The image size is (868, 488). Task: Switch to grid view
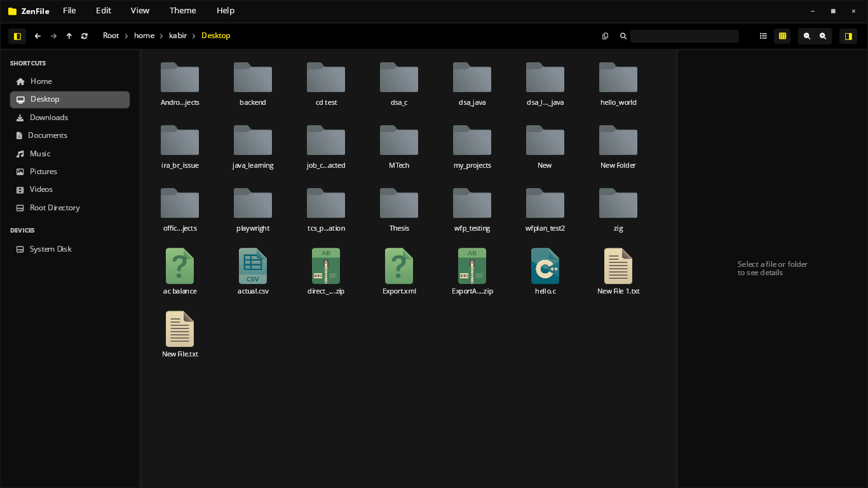coord(782,36)
